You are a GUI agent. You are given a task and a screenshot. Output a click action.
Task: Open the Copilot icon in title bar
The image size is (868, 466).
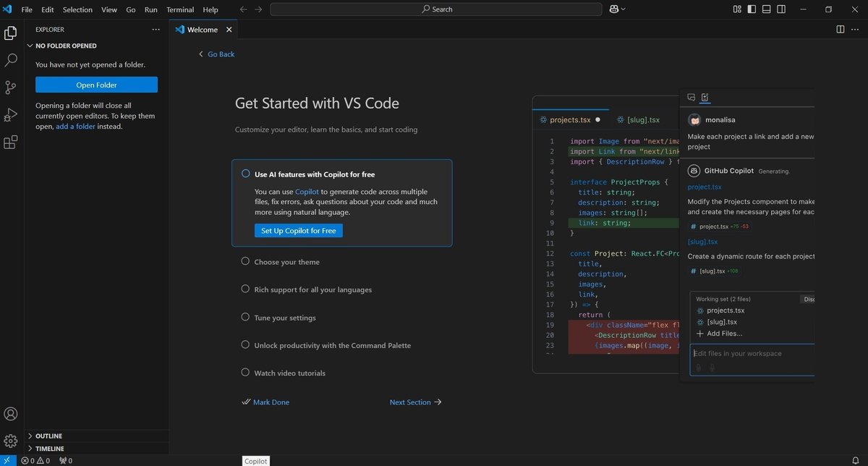(614, 9)
